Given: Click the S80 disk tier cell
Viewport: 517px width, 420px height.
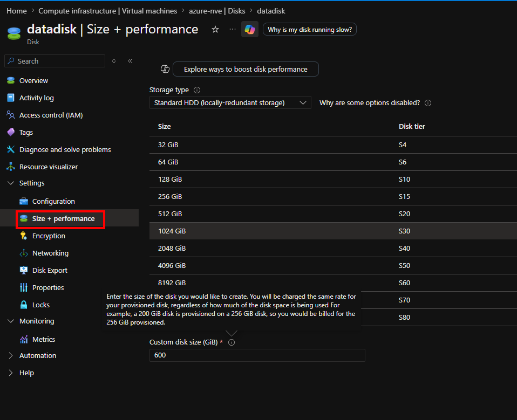Looking at the screenshot, I should coord(405,317).
